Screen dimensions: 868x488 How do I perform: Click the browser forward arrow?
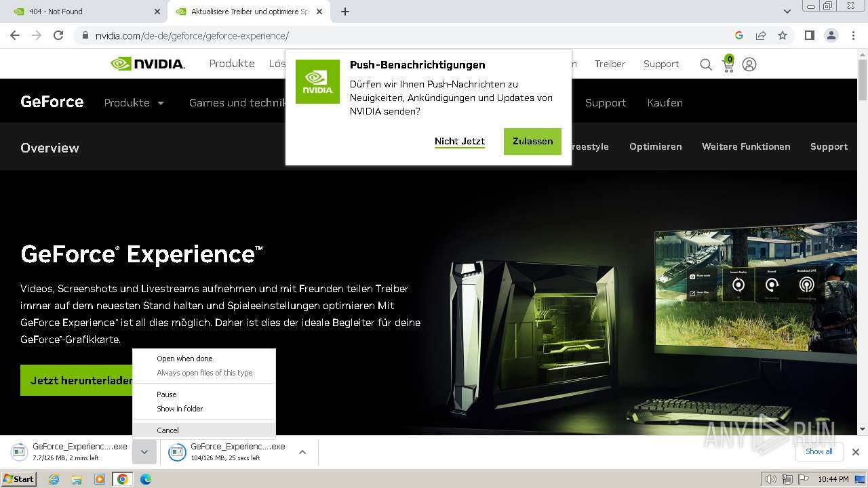[x=37, y=35]
